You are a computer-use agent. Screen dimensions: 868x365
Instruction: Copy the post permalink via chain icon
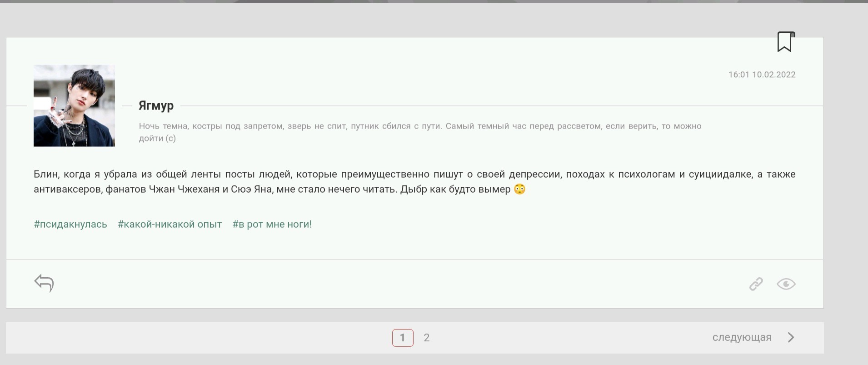tap(756, 284)
